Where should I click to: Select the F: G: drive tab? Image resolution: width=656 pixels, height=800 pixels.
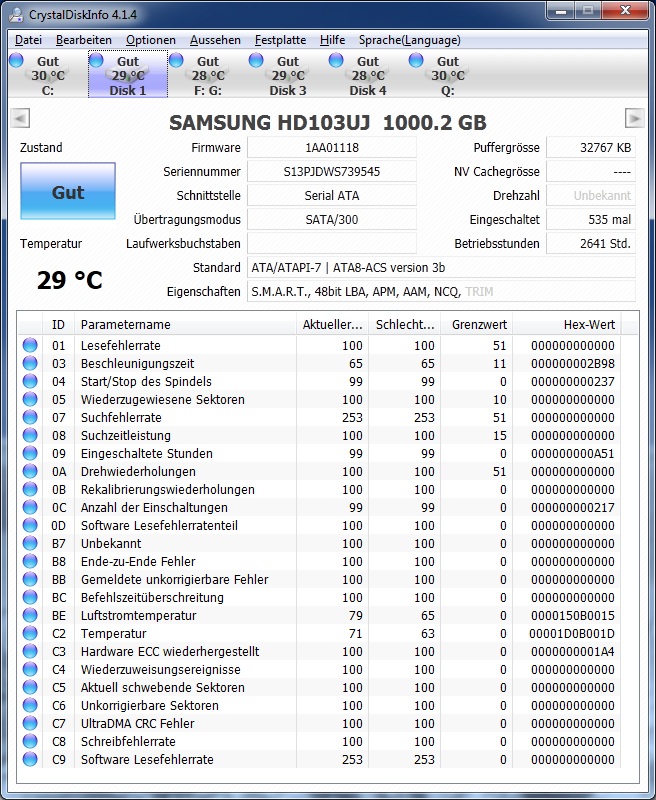coord(208,74)
